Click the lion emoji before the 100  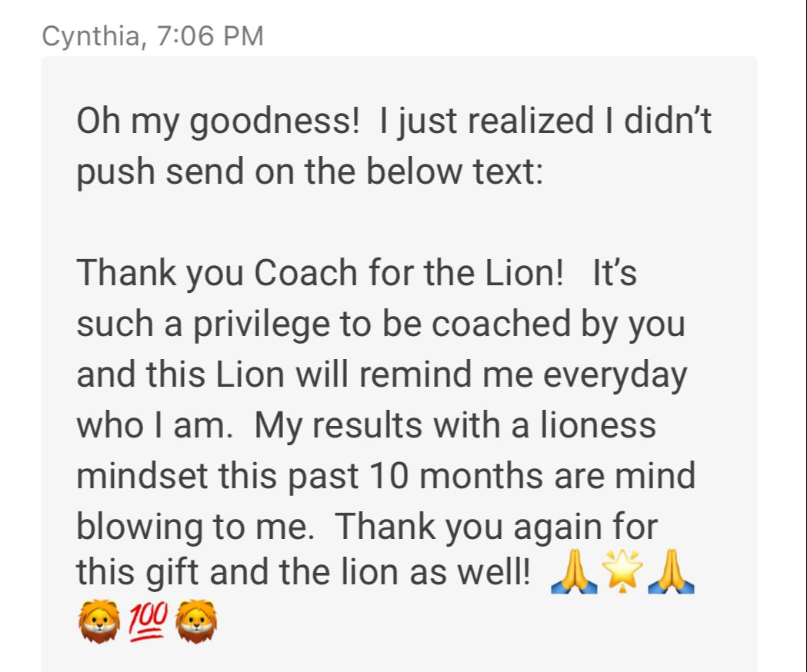click(99, 621)
